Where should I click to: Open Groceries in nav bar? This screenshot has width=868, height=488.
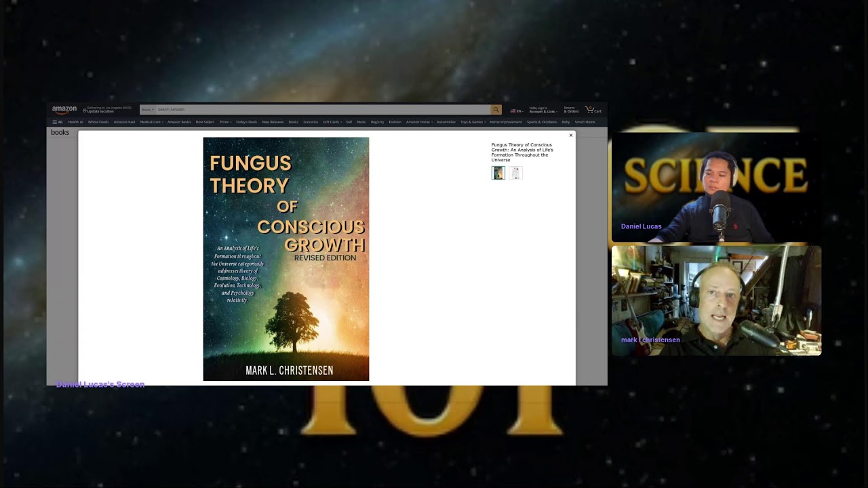coord(311,122)
